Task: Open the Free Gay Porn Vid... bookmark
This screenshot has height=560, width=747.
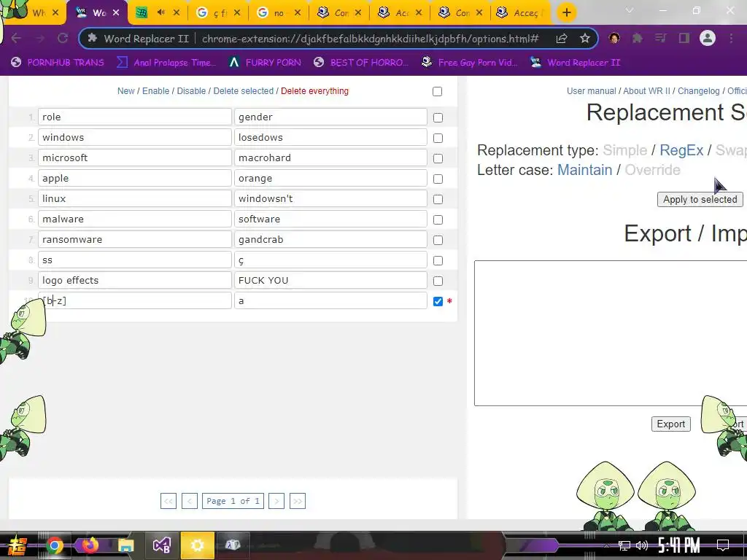Action: [x=470, y=63]
